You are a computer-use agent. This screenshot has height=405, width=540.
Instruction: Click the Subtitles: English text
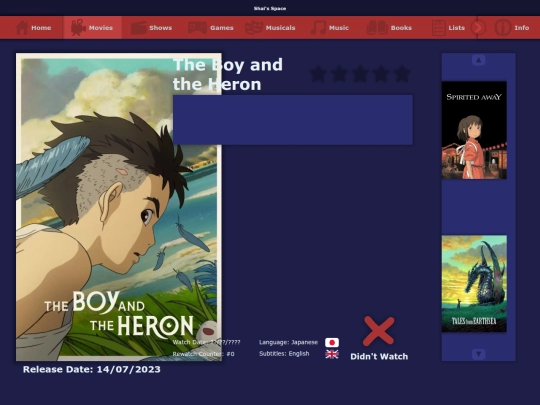pos(284,354)
